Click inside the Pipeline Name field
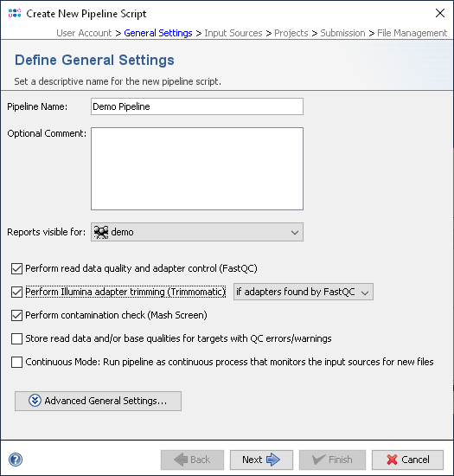 pyautogui.click(x=197, y=106)
